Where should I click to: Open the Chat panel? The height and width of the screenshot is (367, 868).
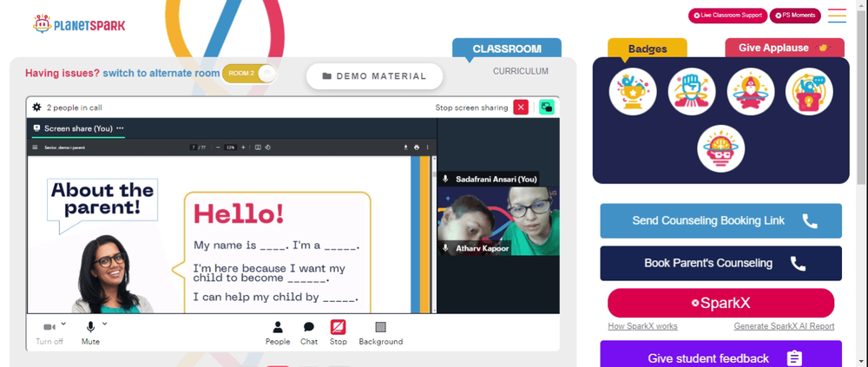[x=309, y=333]
